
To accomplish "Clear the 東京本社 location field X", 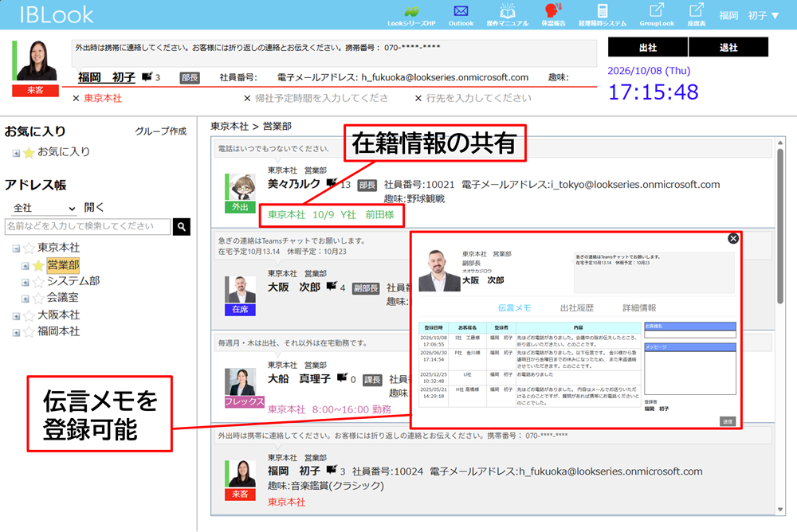I will coord(76,99).
